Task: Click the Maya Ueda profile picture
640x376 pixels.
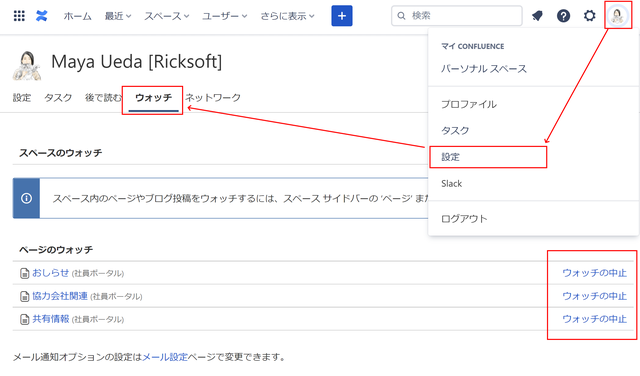Action: pos(27,65)
